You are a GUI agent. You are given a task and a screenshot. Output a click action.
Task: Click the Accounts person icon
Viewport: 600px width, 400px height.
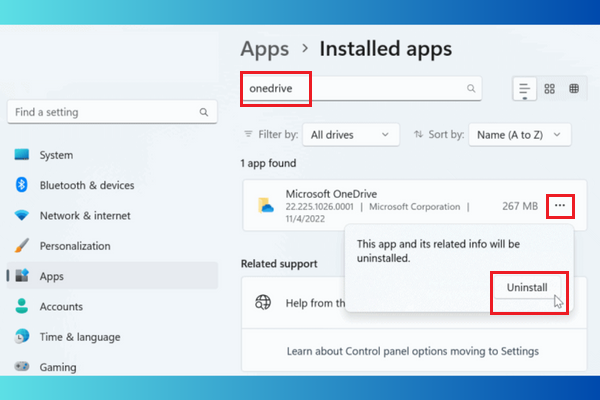(22, 306)
